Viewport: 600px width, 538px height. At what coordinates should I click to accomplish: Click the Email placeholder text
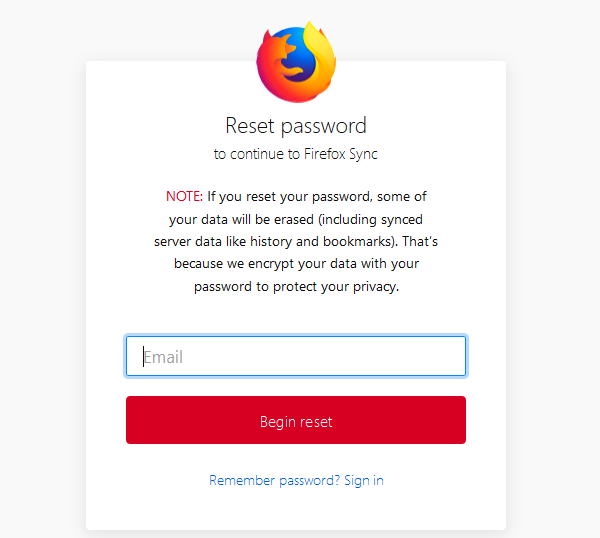tap(164, 356)
